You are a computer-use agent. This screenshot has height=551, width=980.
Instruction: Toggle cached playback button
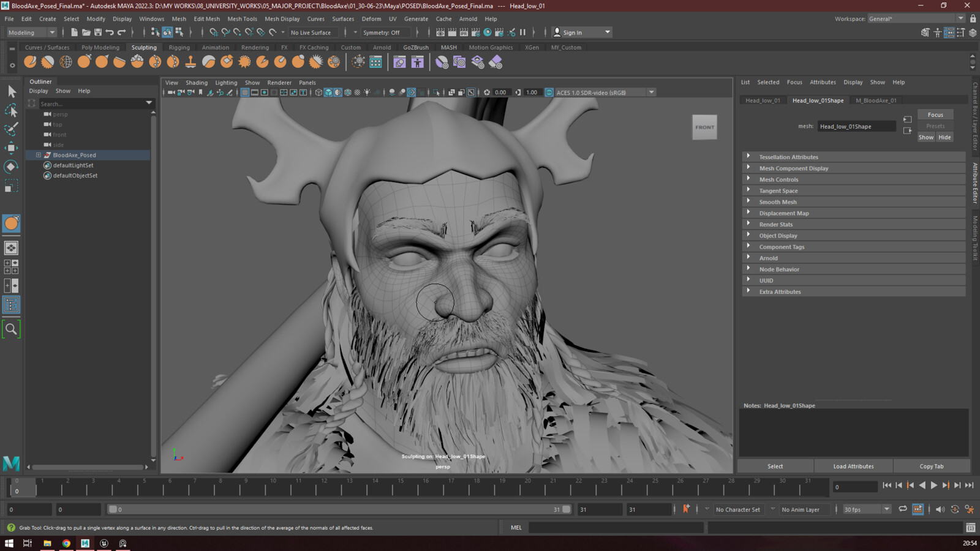[x=918, y=509]
